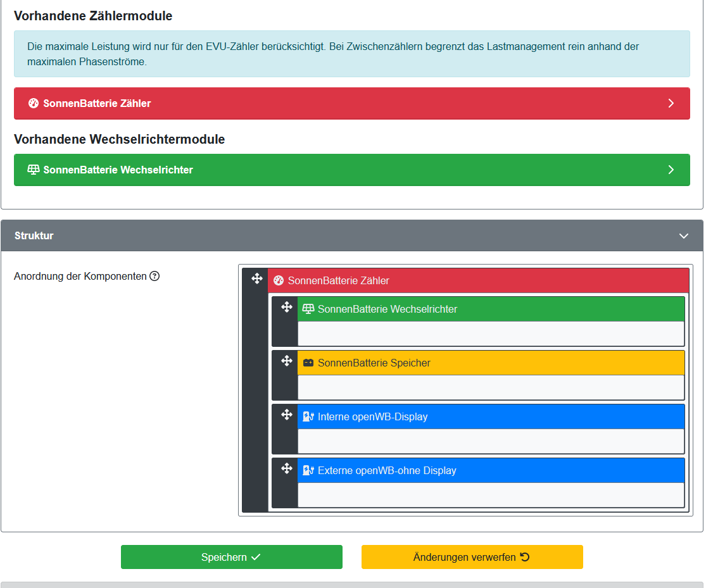Click Vorhandene Wechselrichtermodule heading
The height and width of the screenshot is (588, 706).
119,139
